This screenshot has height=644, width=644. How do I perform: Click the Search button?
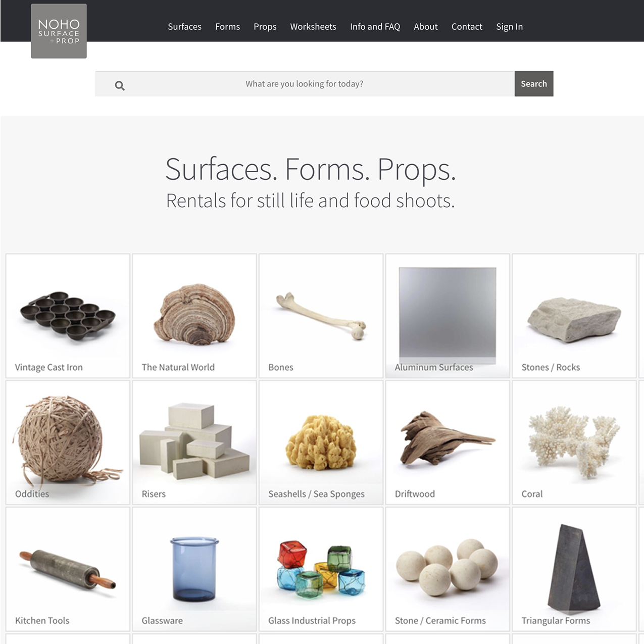[x=534, y=84]
